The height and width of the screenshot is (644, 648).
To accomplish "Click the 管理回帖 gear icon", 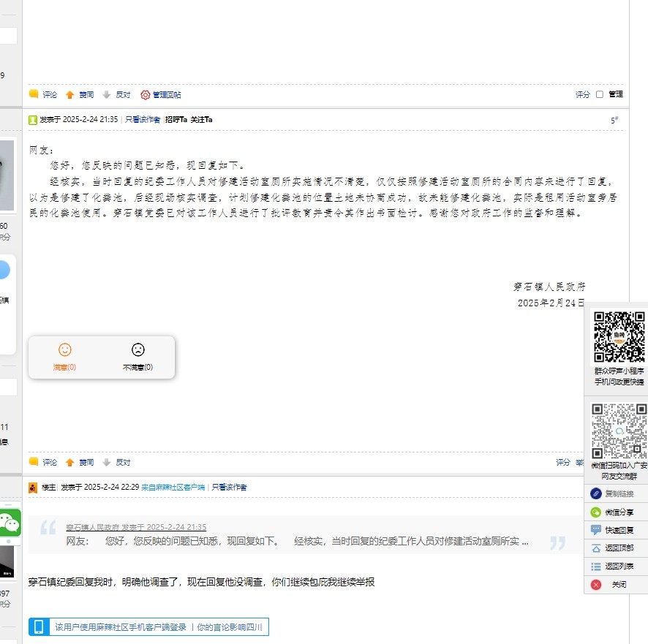I will (145, 95).
